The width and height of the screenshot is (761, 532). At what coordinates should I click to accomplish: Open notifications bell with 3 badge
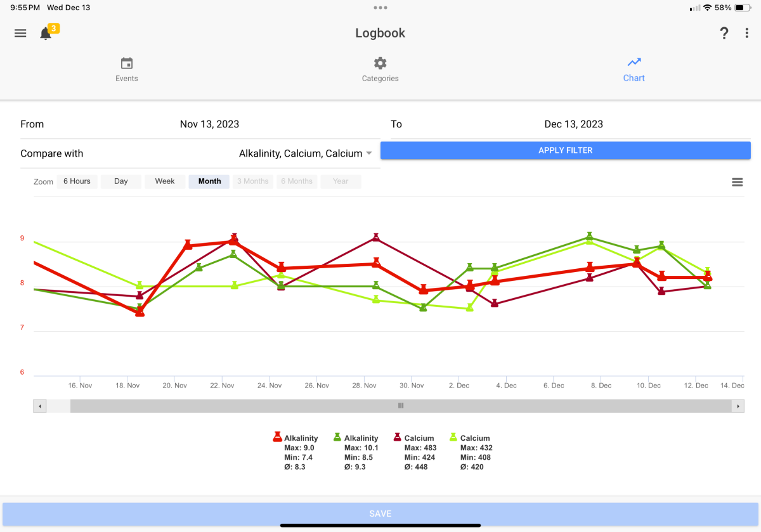[x=46, y=34]
